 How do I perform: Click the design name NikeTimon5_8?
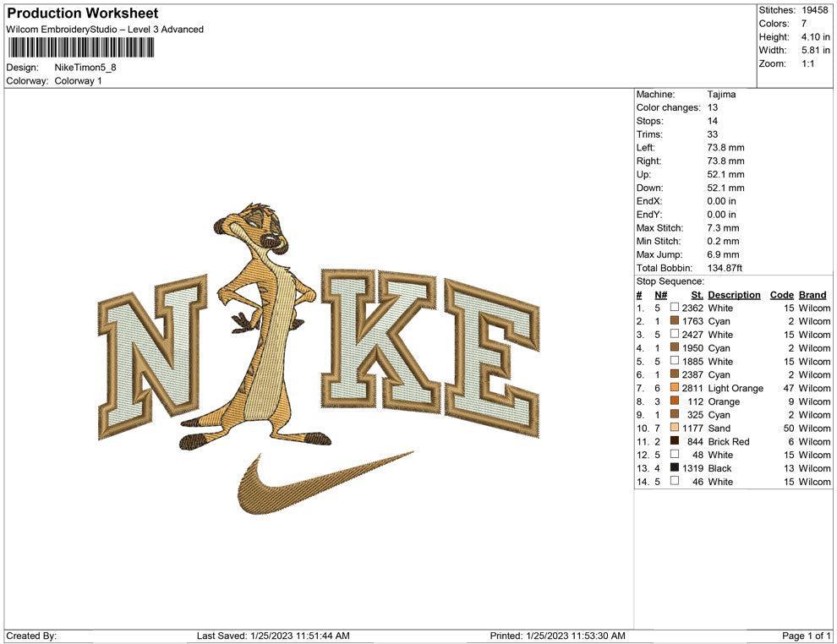[85, 68]
